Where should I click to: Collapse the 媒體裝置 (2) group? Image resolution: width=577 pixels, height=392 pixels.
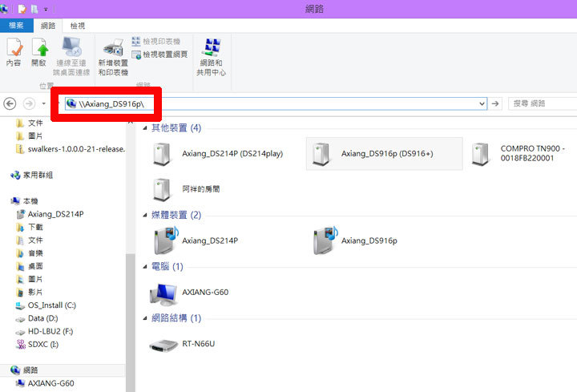(145, 215)
